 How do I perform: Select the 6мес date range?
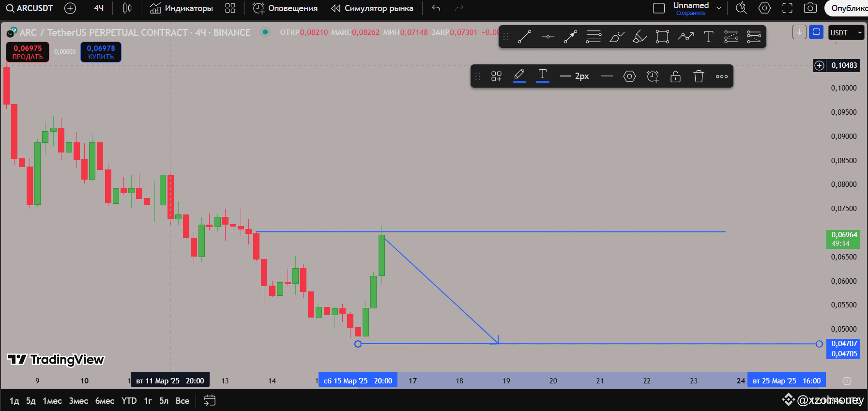(105, 401)
